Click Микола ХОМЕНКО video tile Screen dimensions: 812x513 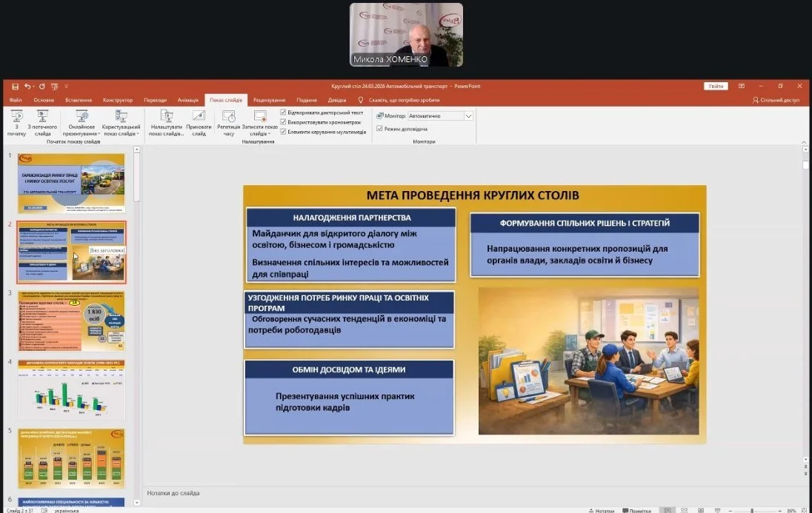point(407,35)
